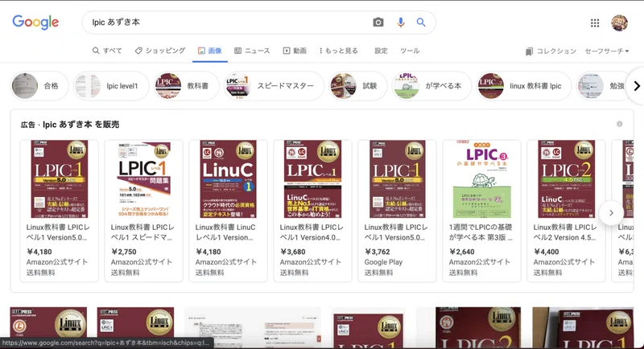Open the LinuC レベル1 book cover

[228, 179]
